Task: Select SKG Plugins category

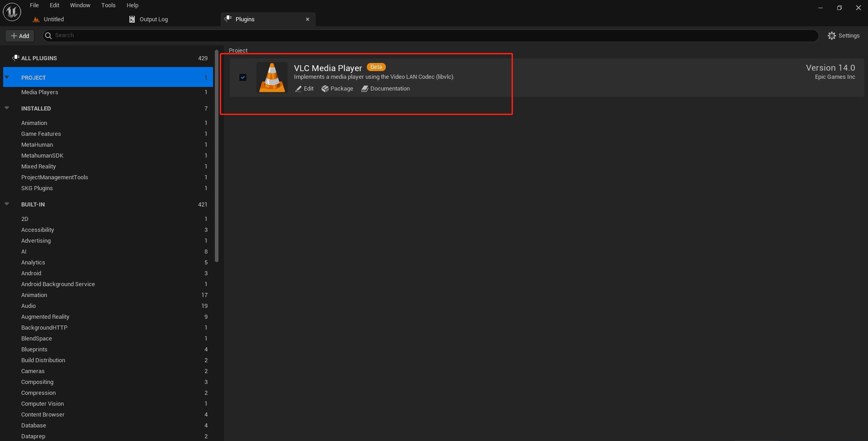Action: point(108,188)
